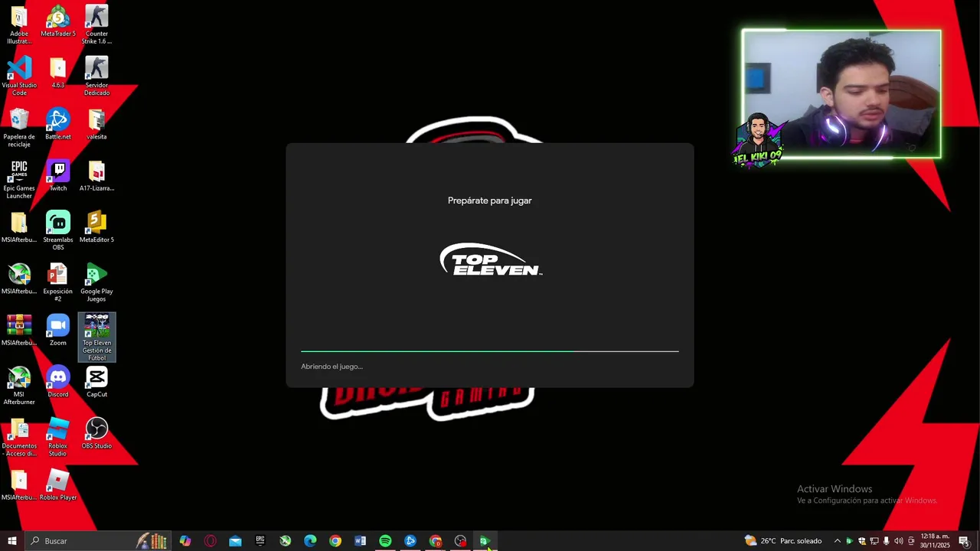Open Windows Security from the system tray

point(861,541)
